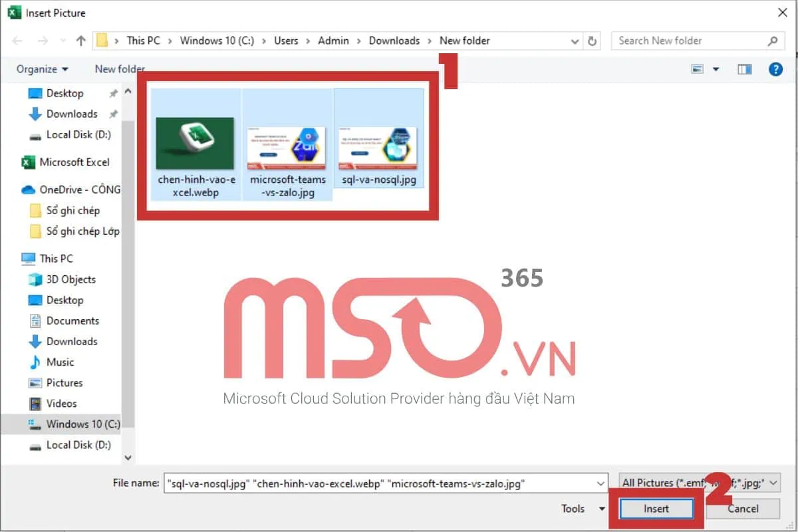
Task: Click Downloads in the breadcrumb path
Action: pos(394,41)
